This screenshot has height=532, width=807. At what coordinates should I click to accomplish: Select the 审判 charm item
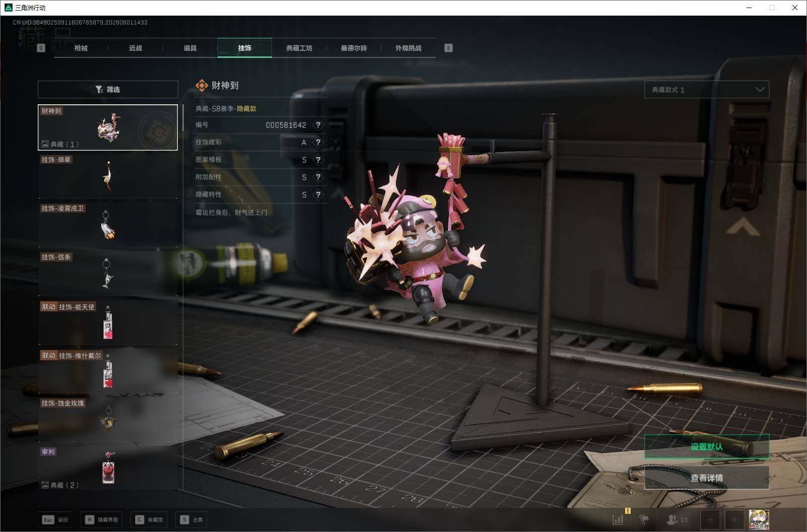click(108, 468)
